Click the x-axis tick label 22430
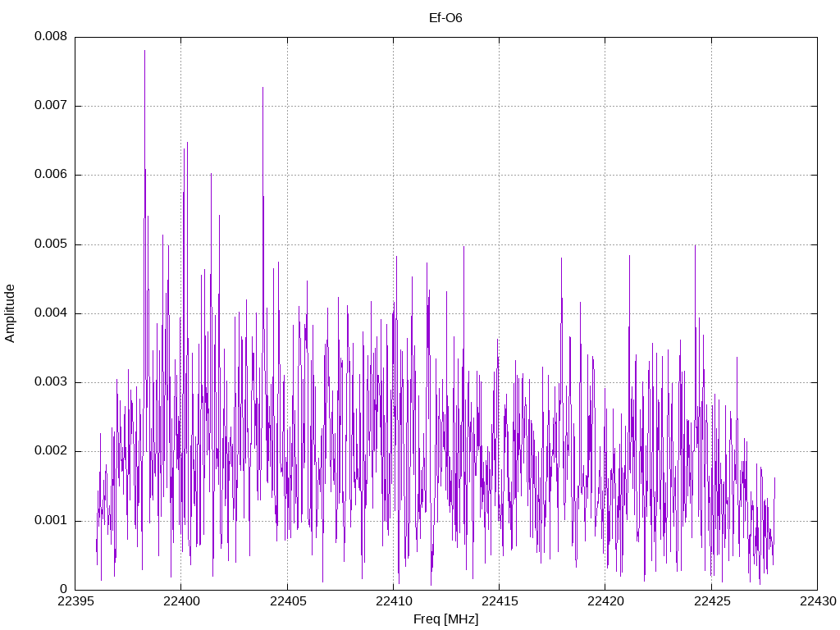 (x=818, y=601)
